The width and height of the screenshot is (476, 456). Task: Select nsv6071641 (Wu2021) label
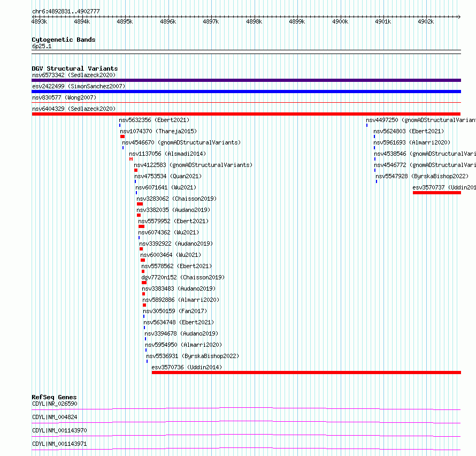point(166,187)
